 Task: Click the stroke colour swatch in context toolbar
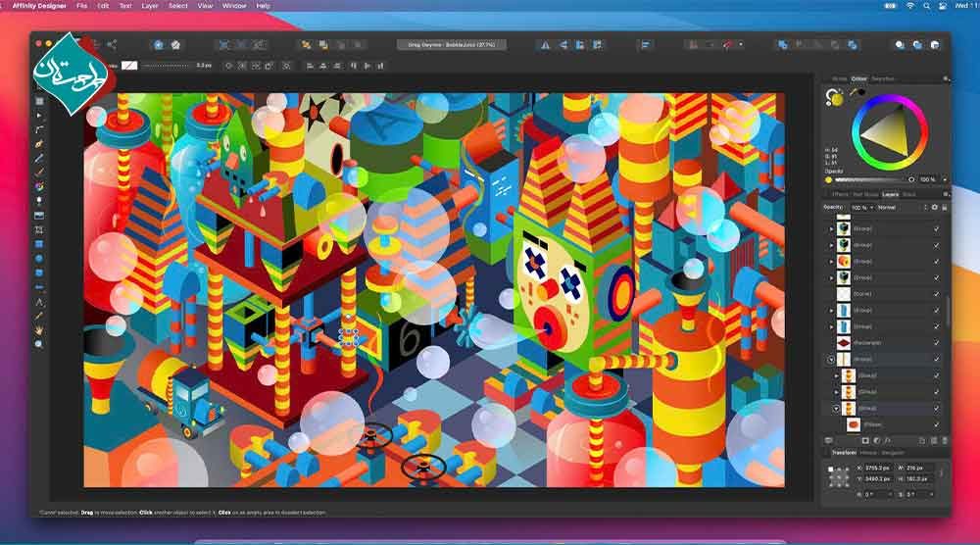(x=129, y=66)
